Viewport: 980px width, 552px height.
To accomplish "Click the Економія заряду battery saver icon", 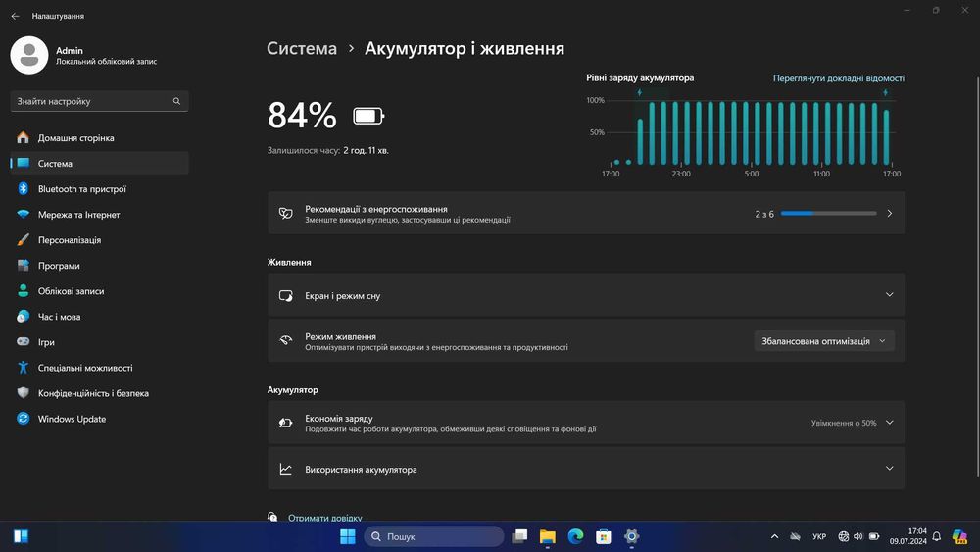I will (285, 424).
